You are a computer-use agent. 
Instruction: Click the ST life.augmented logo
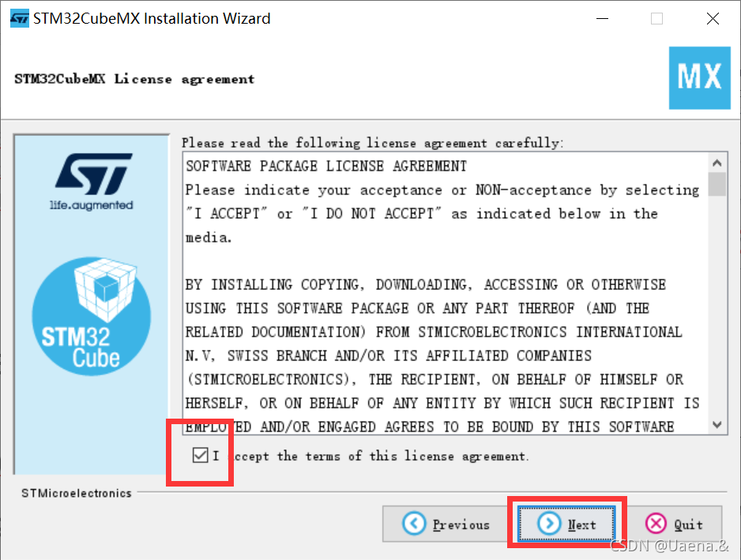[92, 182]
